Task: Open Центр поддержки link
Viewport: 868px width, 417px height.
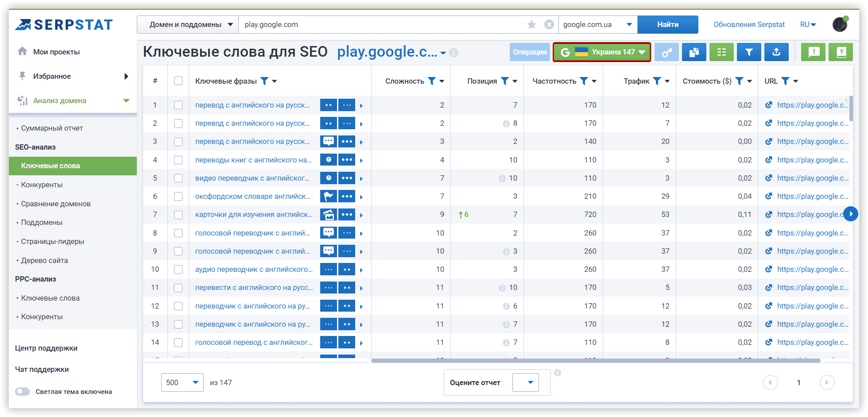Action: (x=46, y=348)
